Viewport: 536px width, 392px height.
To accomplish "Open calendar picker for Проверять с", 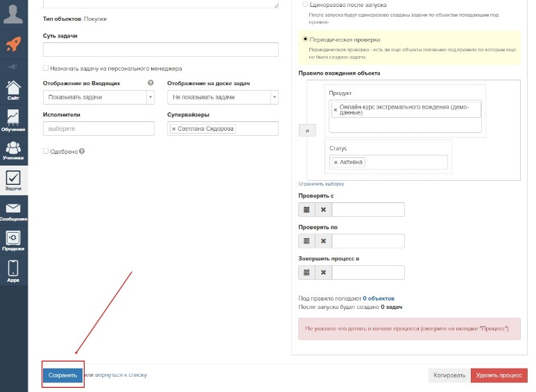I will click(x=306, y=210).
